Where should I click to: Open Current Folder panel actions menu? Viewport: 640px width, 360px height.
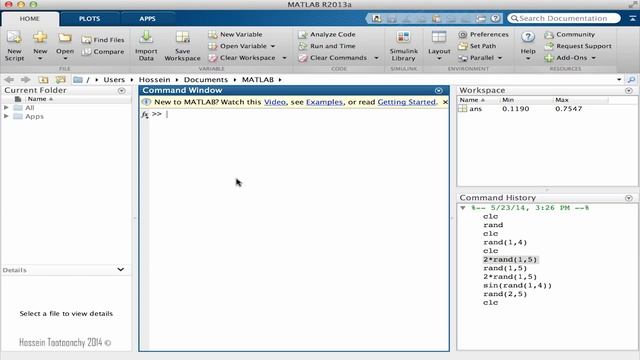click(x=122, y=91)
